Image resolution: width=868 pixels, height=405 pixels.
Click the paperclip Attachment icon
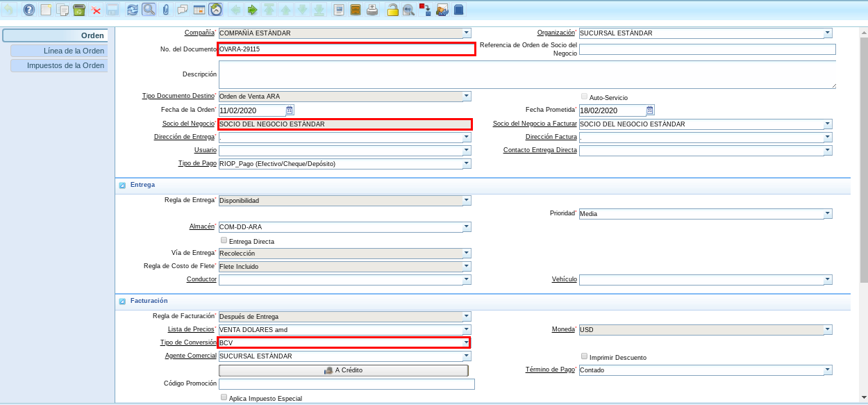click(x=165, y=10)
